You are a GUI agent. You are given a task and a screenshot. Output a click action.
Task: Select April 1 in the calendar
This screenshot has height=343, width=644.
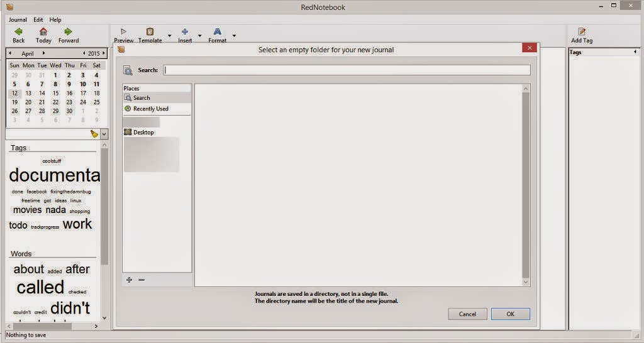click(55, 75)
